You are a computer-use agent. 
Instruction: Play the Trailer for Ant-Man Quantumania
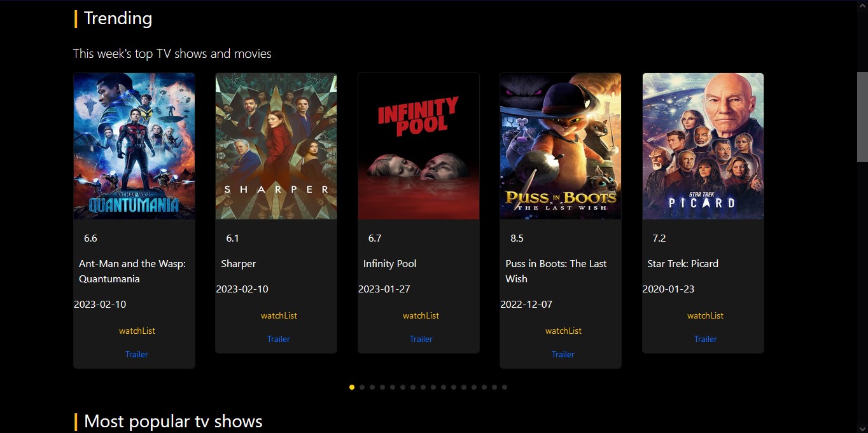137,354
